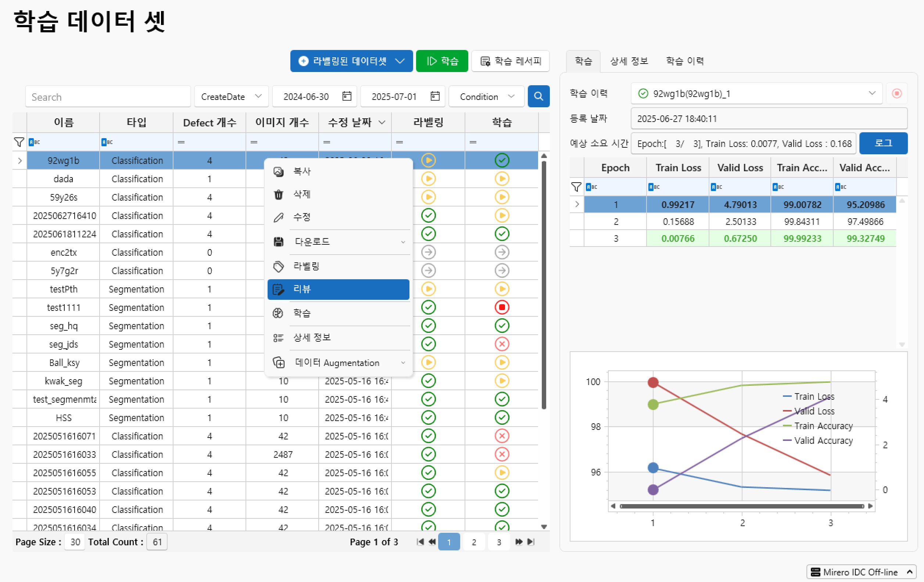Jump to the last page with pager arrow
Image resolution: width=924 pixels, height=582 pixels.
coord(531,542)
